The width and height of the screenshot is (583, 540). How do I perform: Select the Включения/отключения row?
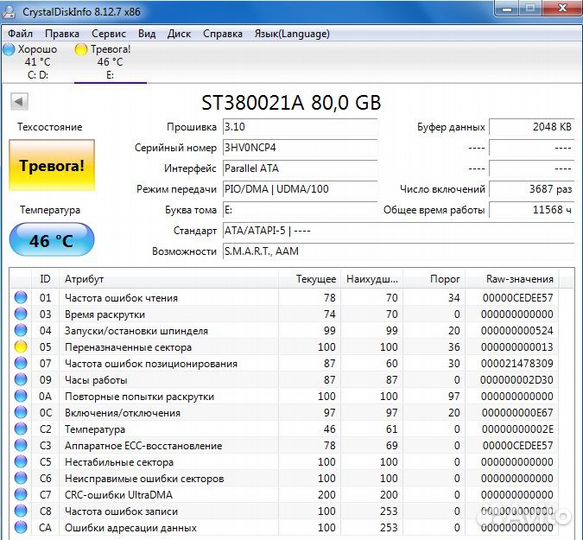pos(284,413)
